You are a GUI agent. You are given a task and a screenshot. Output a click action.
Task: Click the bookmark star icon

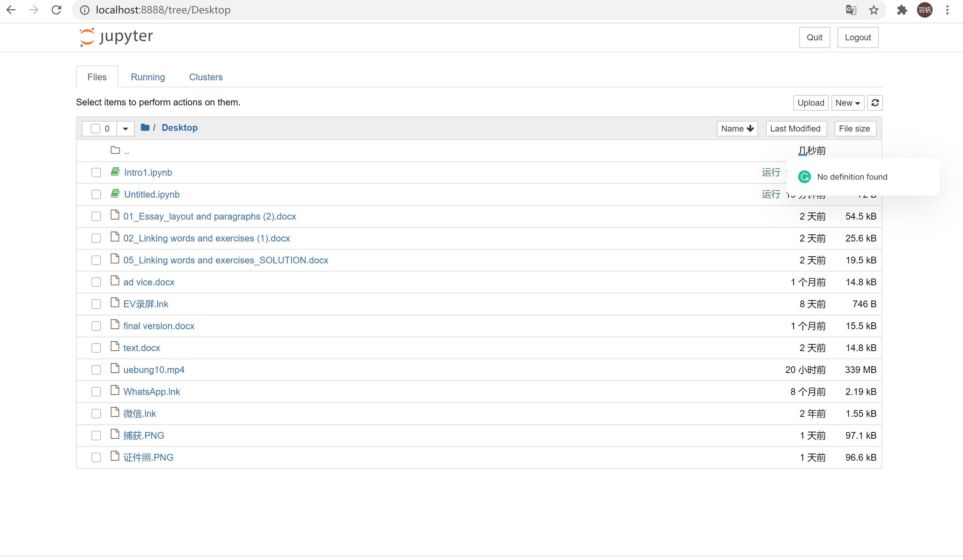point(874,10)
